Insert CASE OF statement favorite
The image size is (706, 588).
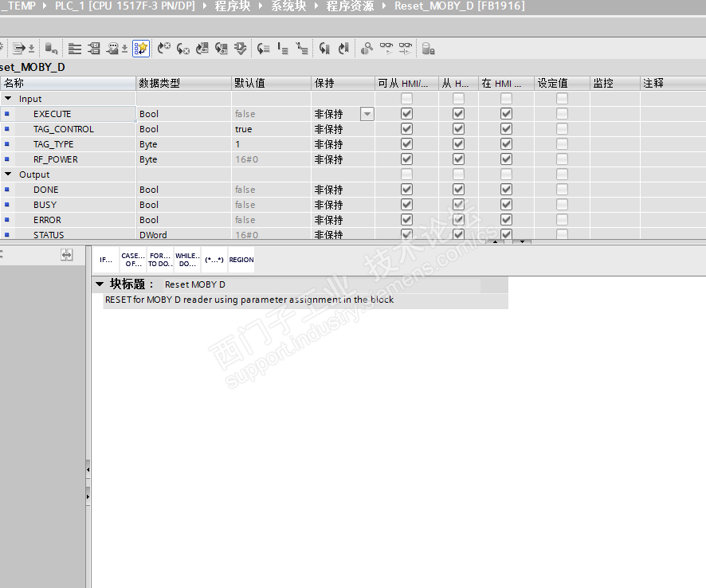133,259
